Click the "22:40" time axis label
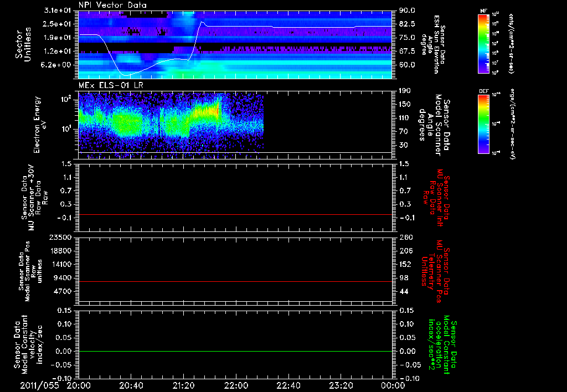This screenshot has width=567, height=392. [x=288, y=385]
